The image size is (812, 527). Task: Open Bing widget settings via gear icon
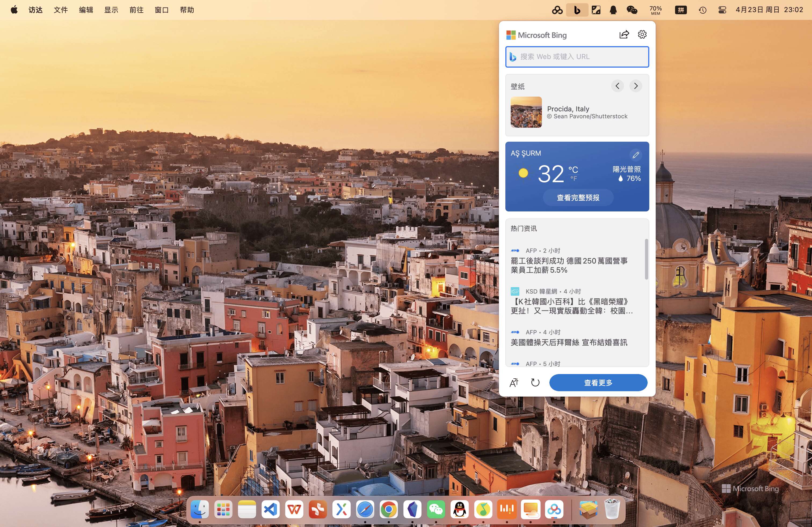pyautogui.click(x=642, y=34)
